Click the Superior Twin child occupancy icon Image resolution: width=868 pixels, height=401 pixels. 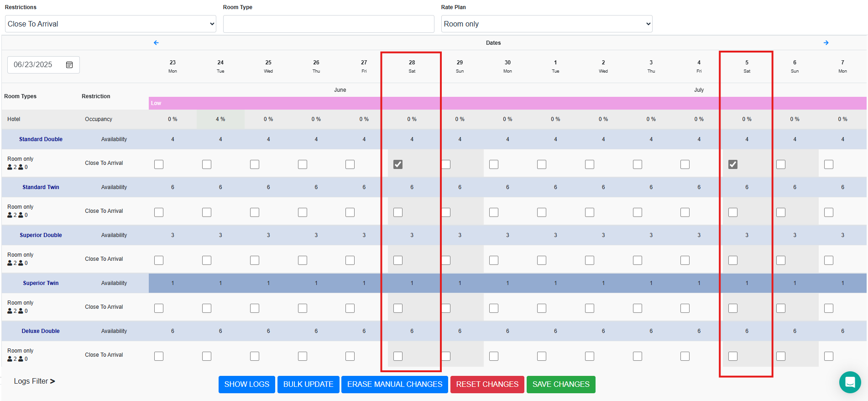(x=21, y=311)
